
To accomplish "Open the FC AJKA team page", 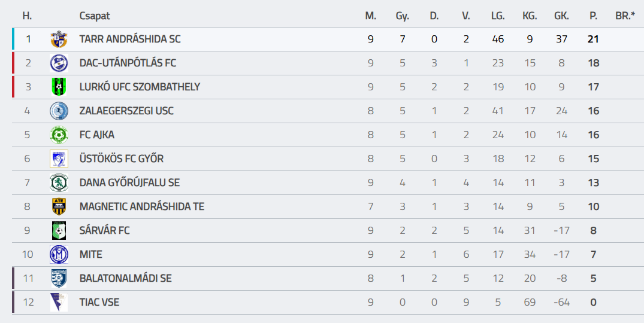I will [x=97, y=135].
